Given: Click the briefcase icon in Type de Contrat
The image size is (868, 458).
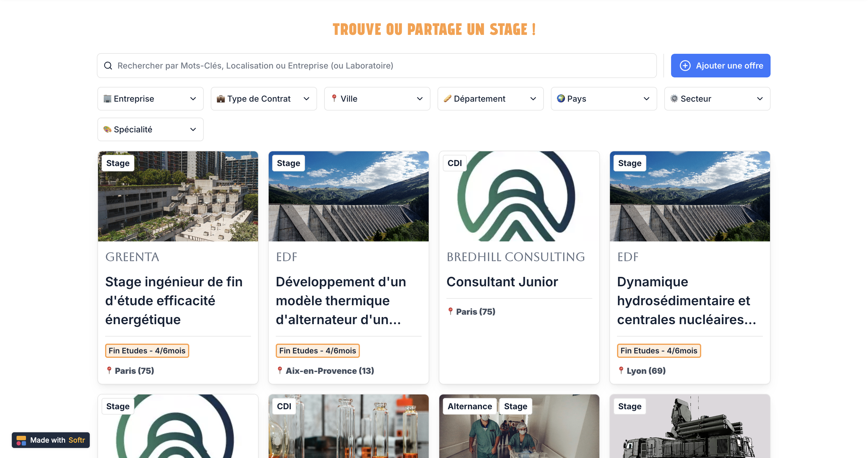Looking at the screenshot, I should tap(221, 98).
